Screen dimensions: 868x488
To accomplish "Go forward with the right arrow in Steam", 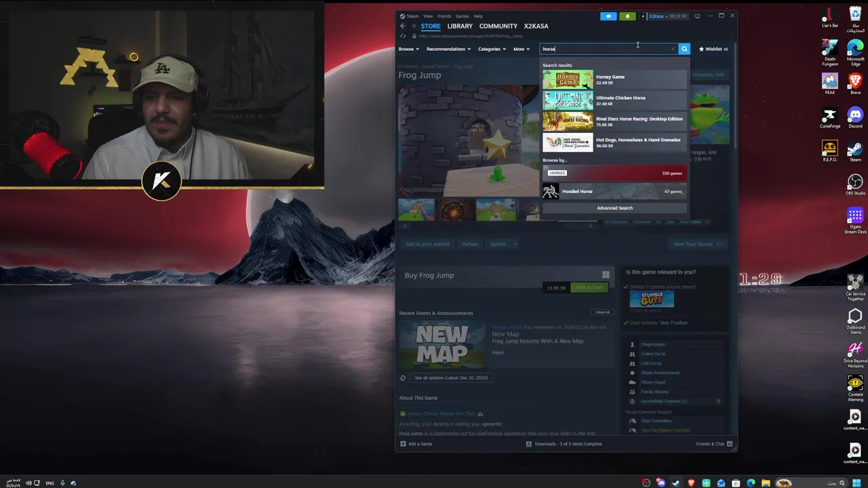I will (x=413, y=26).
